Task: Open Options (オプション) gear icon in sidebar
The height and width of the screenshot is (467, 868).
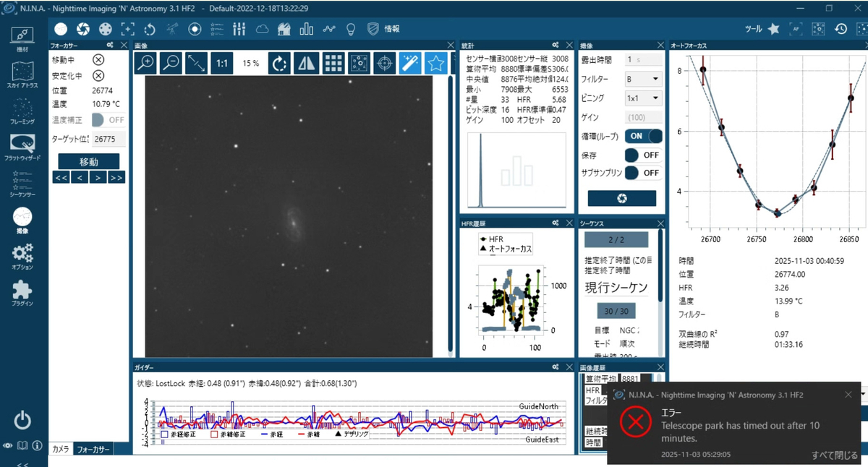Action: [22, 256]
